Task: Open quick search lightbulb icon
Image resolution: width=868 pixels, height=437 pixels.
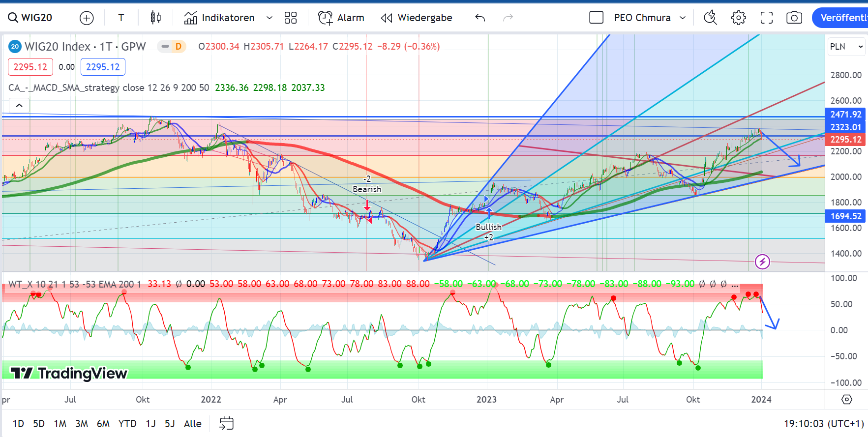Action: coord(710,18)
